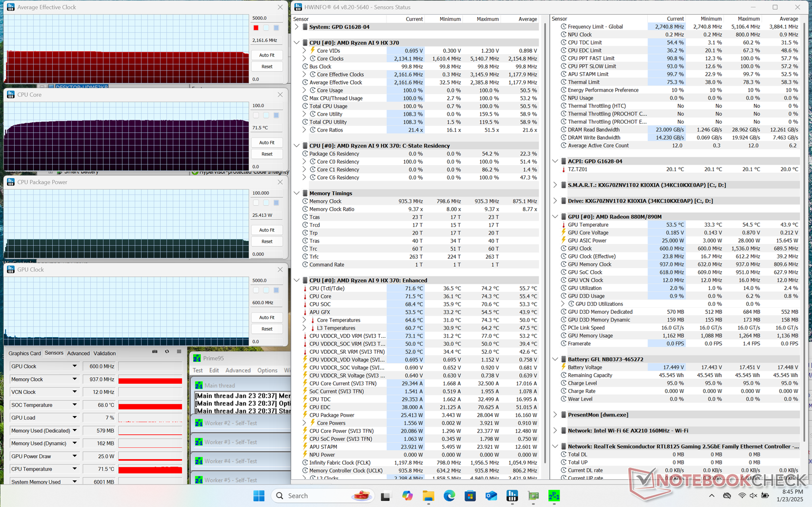Click red color swatch in Average Effective Clock graph
The image size is (812, 507).
pyautogui.click(x=256, y=28)
